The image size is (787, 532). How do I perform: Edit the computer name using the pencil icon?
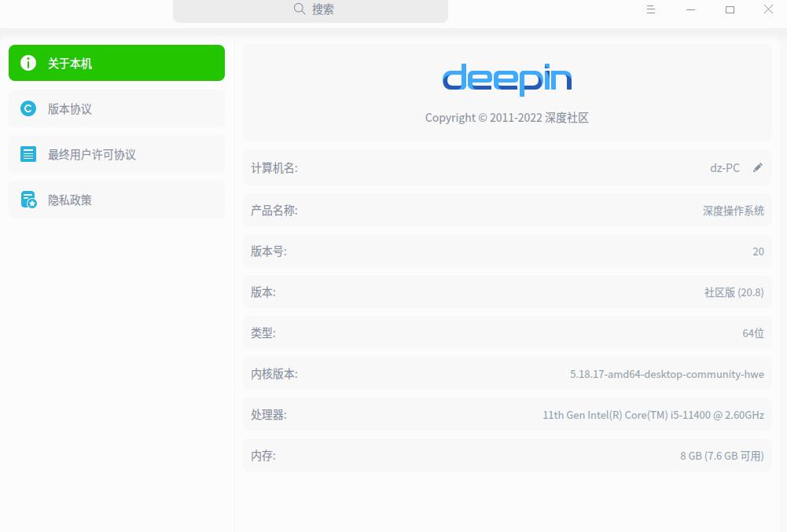click(757, 167)
